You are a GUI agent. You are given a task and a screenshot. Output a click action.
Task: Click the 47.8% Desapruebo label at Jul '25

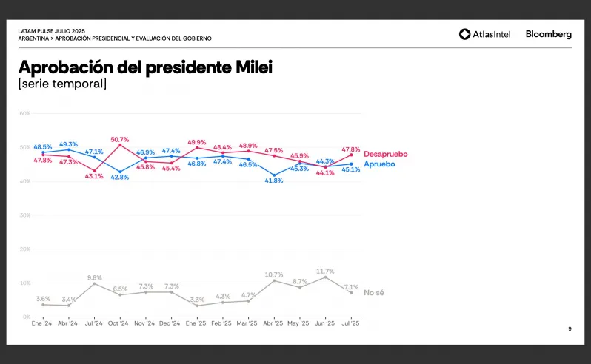pos(350,149)
